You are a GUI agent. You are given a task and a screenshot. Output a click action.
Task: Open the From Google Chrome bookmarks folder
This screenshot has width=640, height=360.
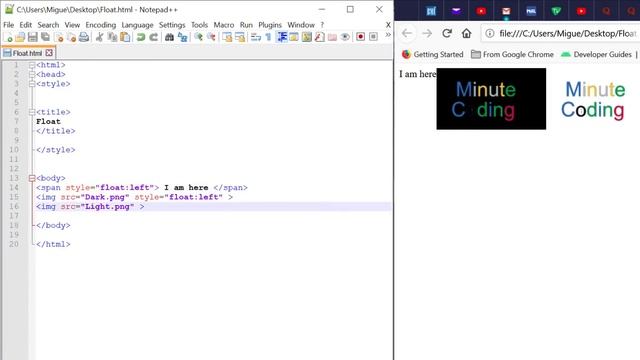[x=512, y=54]
